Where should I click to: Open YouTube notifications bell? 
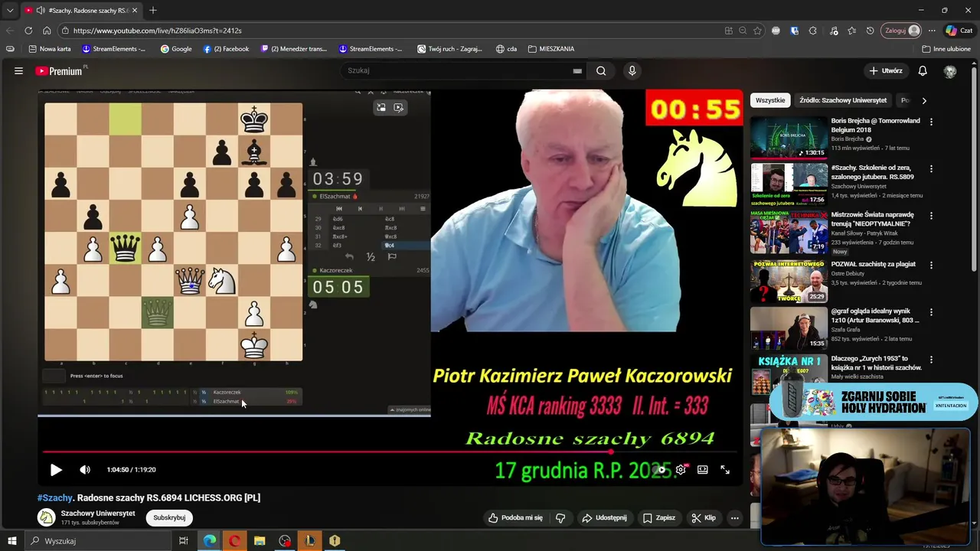[923, 70]
